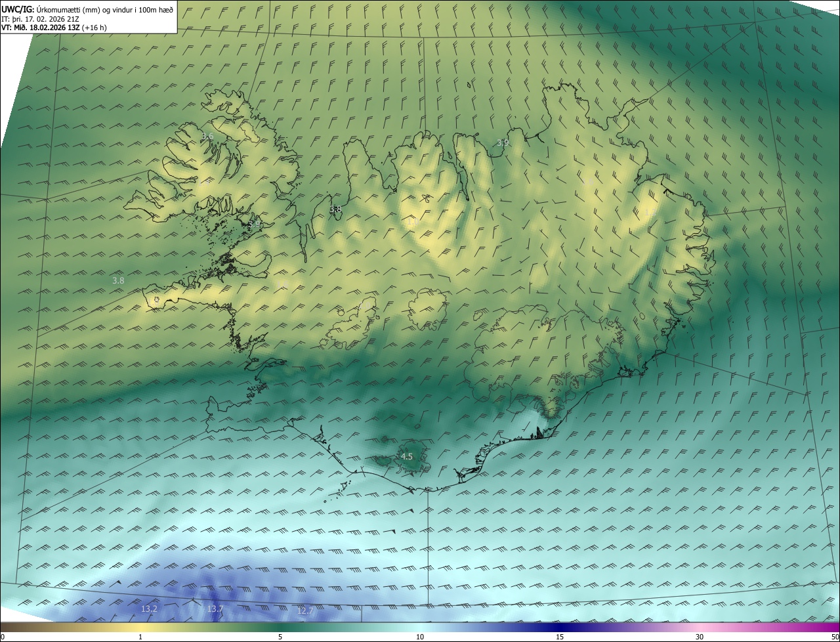
Task: Click the 4.5 value label near the south coast
Action: (407, 456)
